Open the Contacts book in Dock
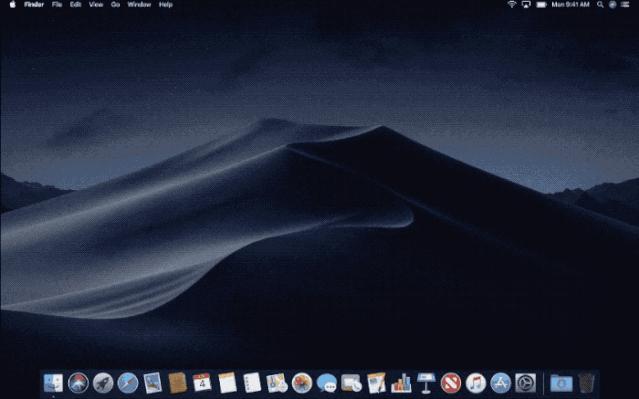639x399 pixels. click(177, 383)
